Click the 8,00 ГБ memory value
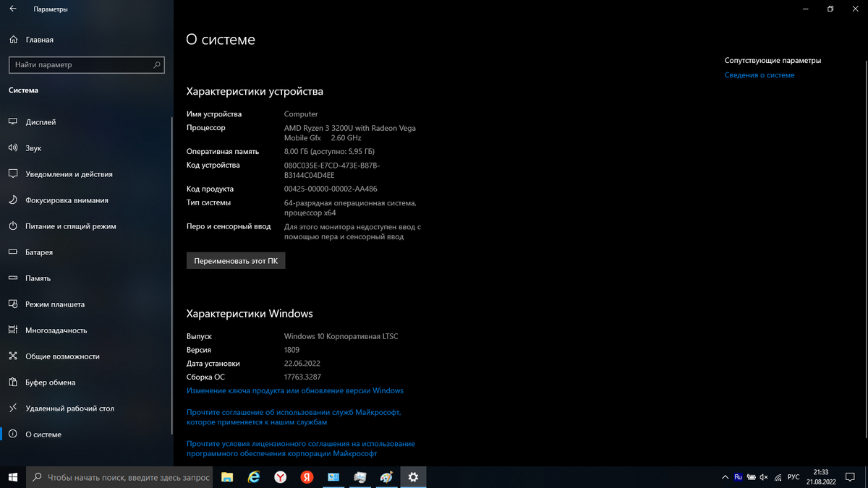868x488 pixels. 329,152
